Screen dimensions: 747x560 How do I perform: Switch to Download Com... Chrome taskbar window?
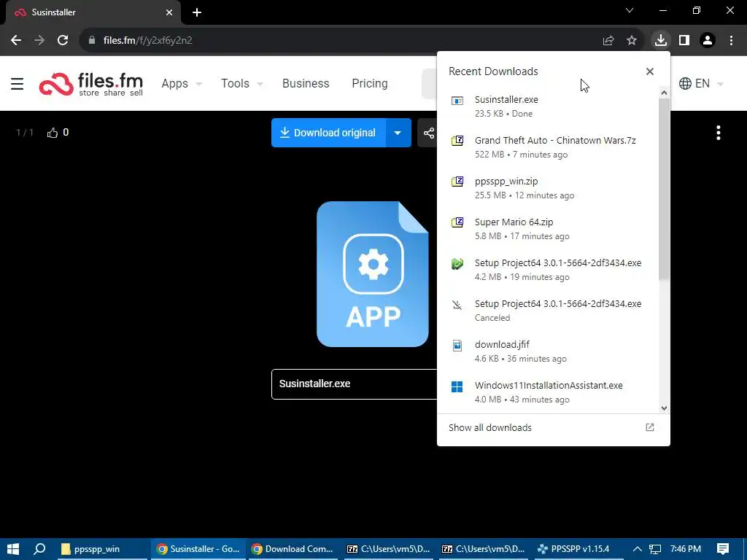pos(293,549)
